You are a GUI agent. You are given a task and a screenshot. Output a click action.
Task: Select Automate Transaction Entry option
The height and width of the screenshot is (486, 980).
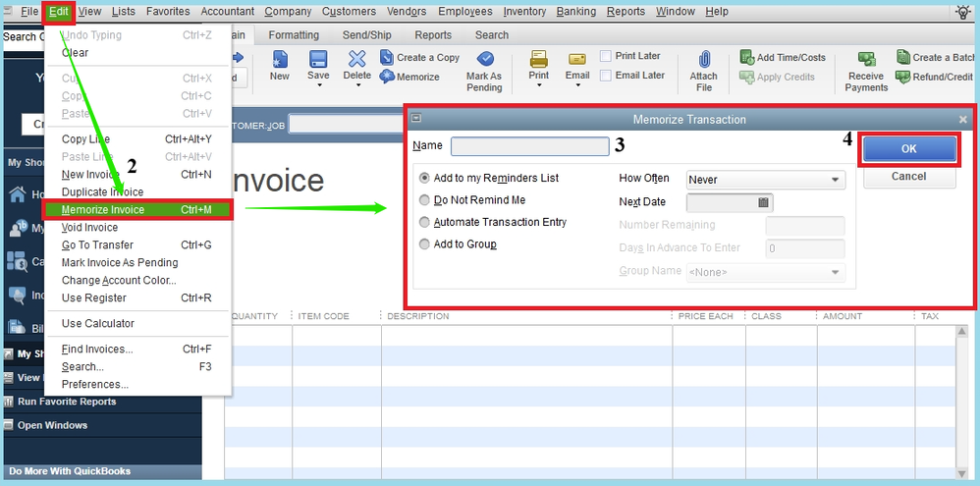(424, 222)
